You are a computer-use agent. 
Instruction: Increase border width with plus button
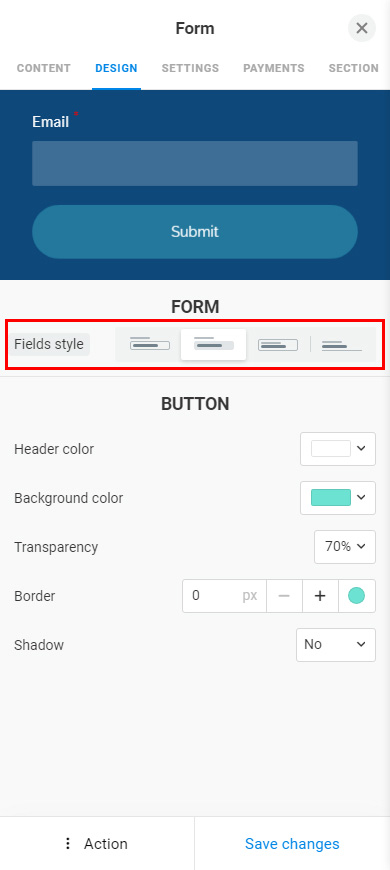coord(320,596)
